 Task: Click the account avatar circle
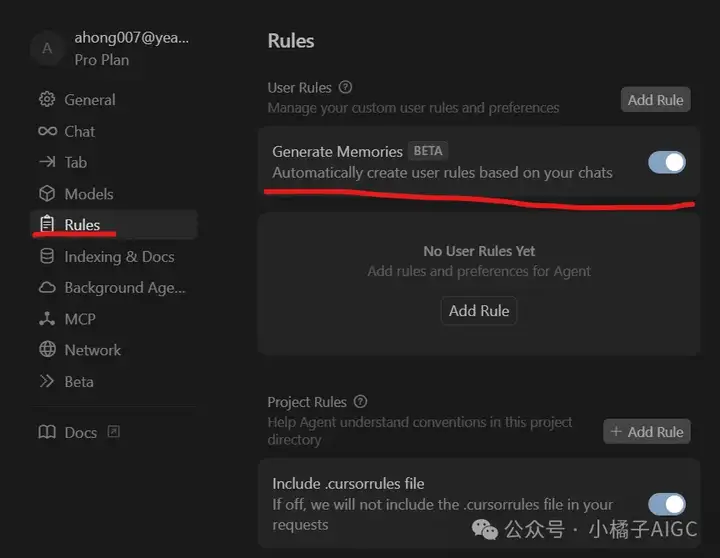[47, 48]
